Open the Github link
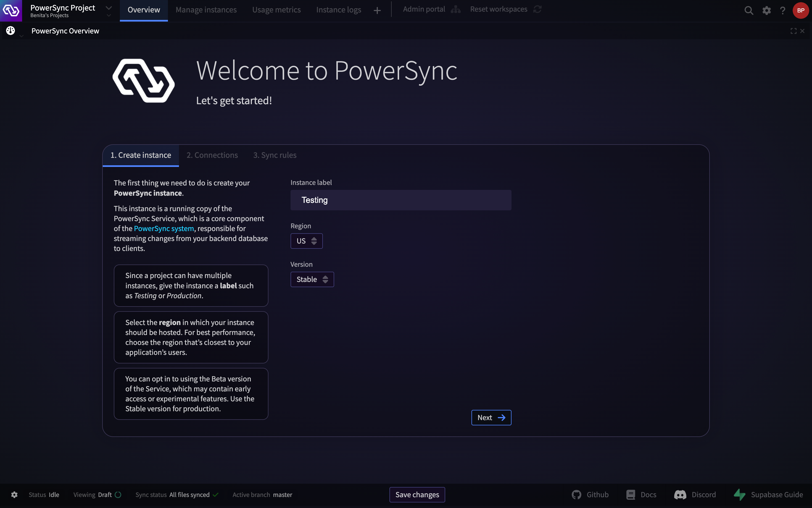The image size is (812, 508). (590, 494)
